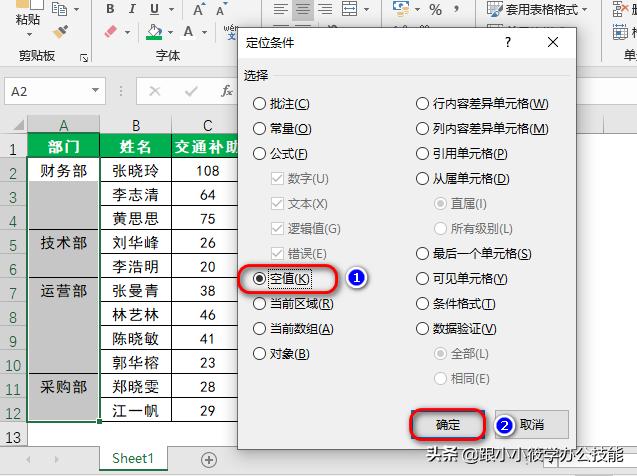637x476 pixels.
Task: Select column B header
Action: (136, 125)
